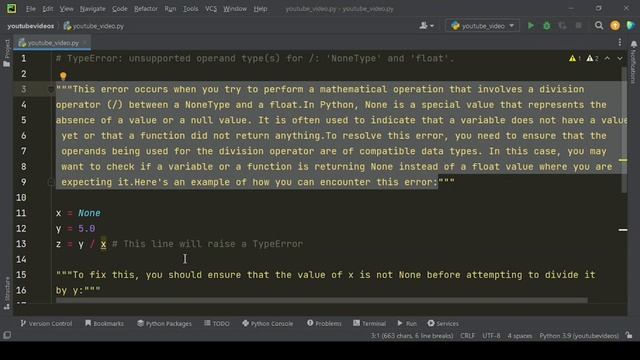Toggle tool window bars icon bottom-left
This screenshot has height=360, width=640.
7,335
